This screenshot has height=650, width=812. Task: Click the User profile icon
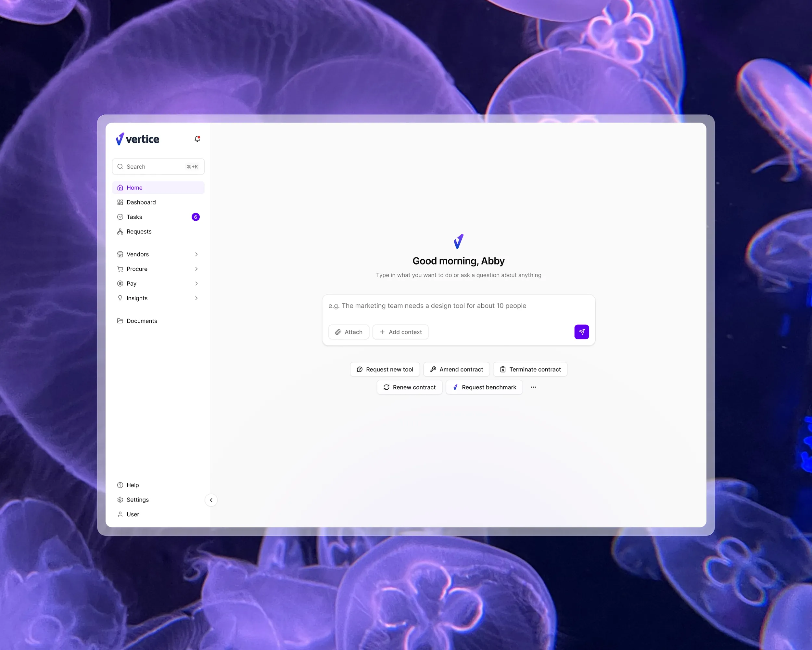click(x=120, y=515)
